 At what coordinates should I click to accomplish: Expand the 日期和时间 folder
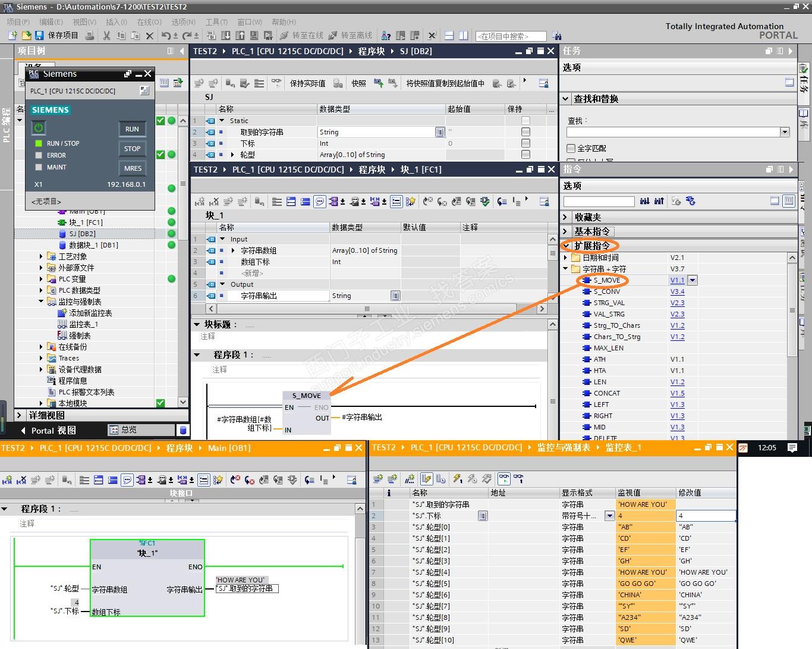tap(566, 258)
